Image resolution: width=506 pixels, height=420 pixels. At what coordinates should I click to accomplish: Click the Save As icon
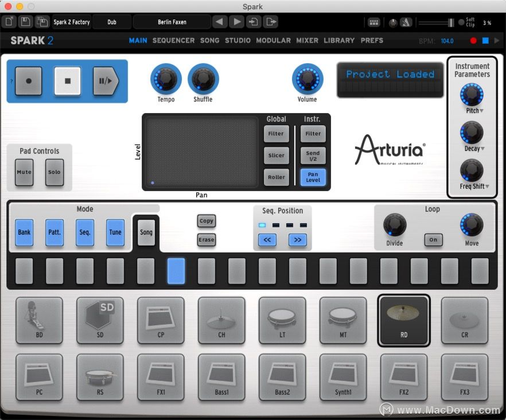[42, 22]
